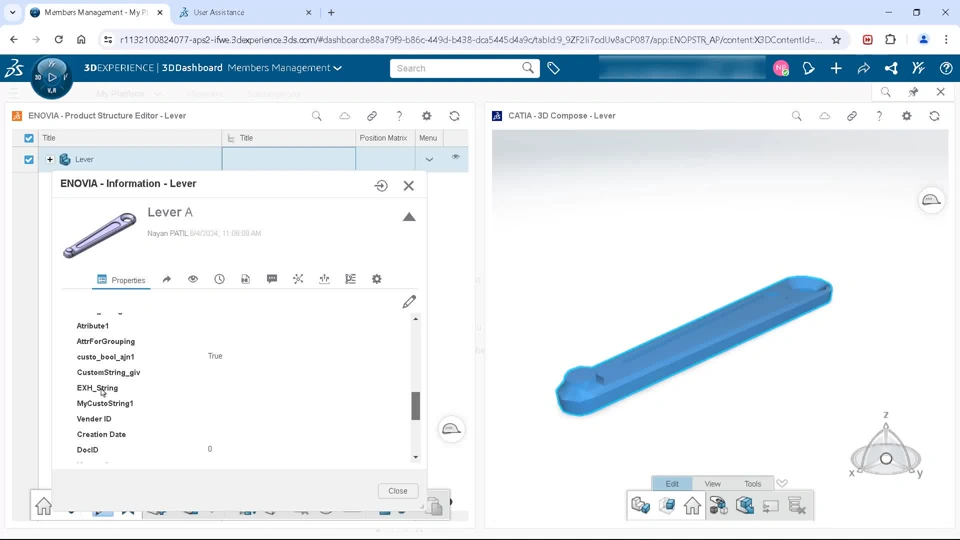
Task: Open settings gear of Product Structure Editor
Action: (x=427, y=116)
